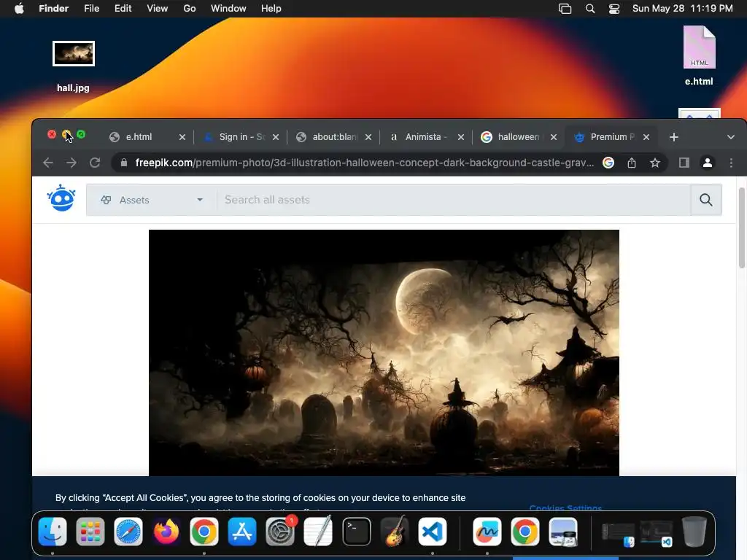Screen dimensions: 747x560
Task: View site info via the lock icon
Action: 124,163
